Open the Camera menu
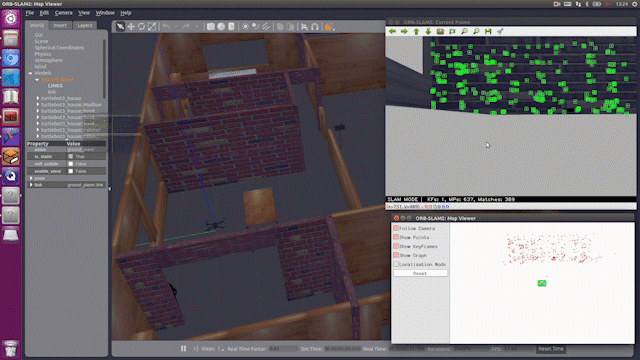The height and width of the screenshot is (360, 640). click(64, 13)
